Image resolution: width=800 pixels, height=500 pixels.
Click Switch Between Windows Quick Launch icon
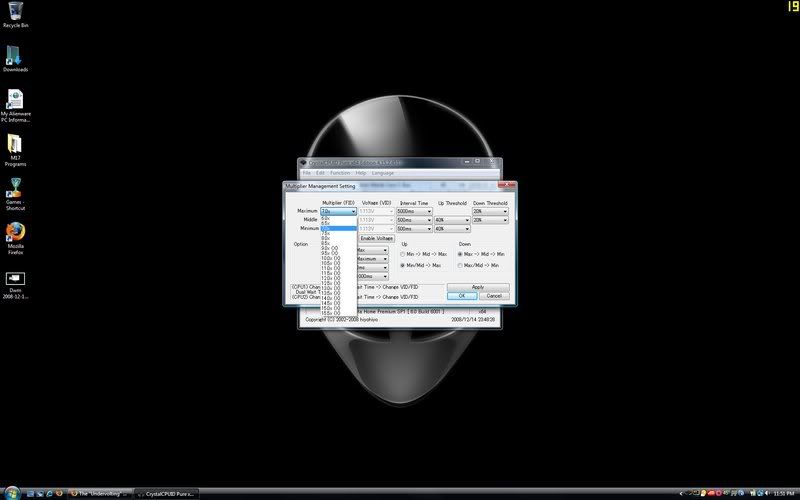tap(40, 494)
